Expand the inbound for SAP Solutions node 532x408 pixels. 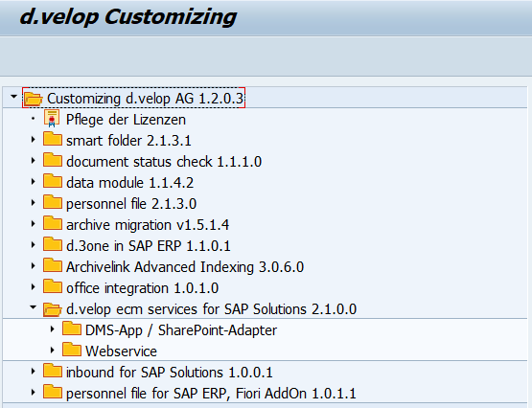click(33, 371)
